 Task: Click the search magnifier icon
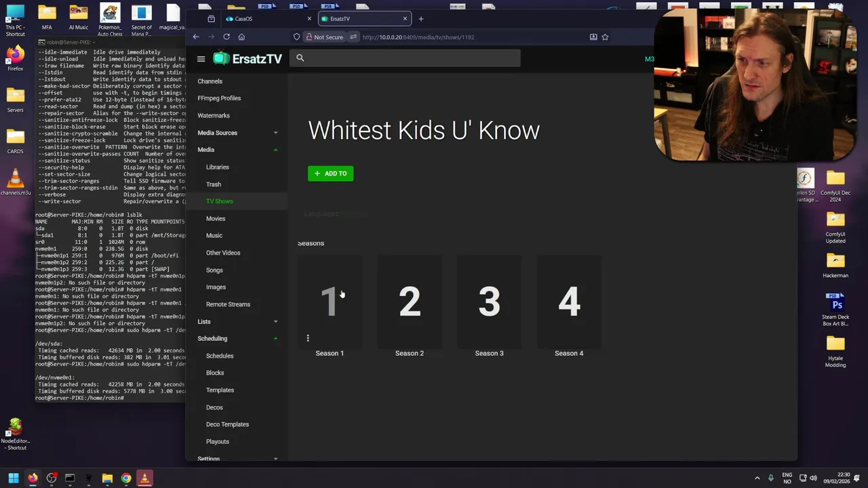(x=300, y=58)
